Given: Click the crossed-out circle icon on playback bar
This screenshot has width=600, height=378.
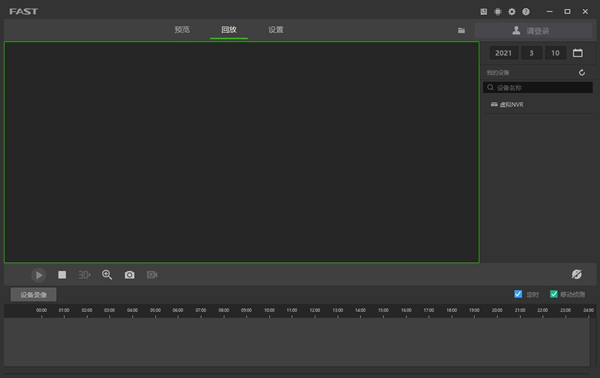Looking at the screenshot, I should click(577, 274).
